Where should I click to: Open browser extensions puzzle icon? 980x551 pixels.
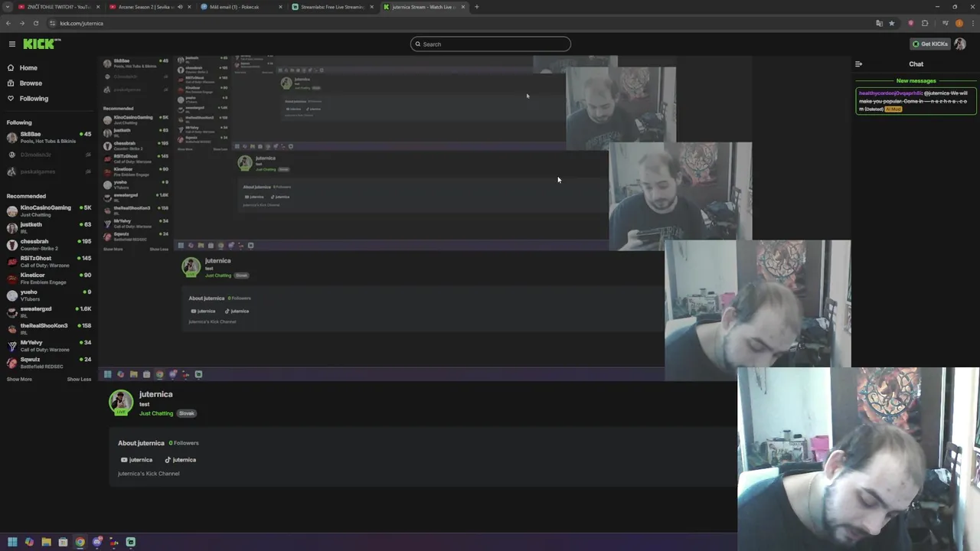coord(925,23)
